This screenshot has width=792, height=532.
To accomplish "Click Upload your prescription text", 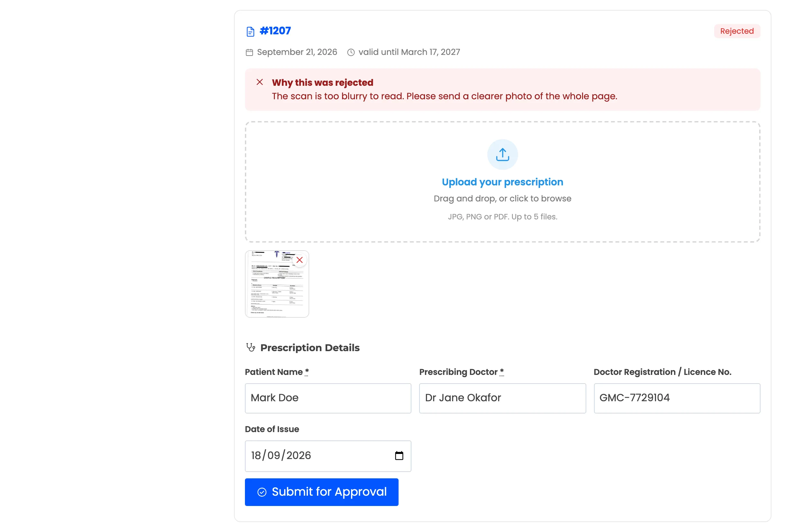I will [x=502, y=182].
